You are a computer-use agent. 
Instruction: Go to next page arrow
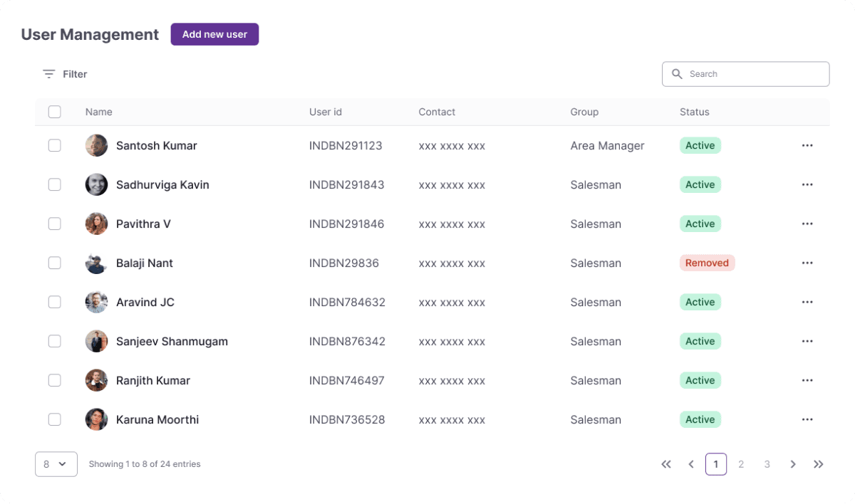tap(793, 464)
